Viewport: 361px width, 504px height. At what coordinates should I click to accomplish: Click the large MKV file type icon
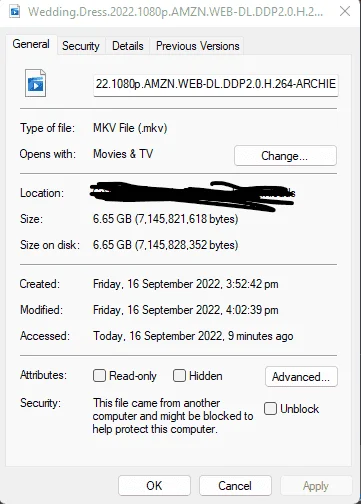tap(36, 83)
